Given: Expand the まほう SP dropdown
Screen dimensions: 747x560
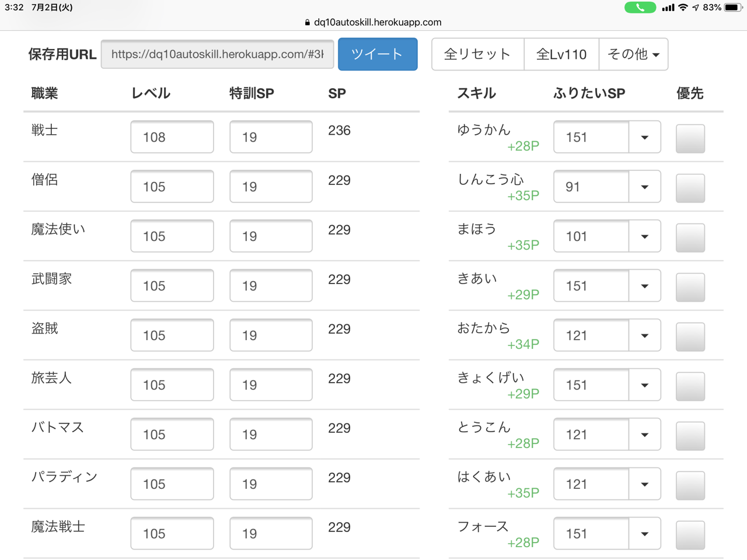Looking at the screenshot, I should (x=645, y=236).
